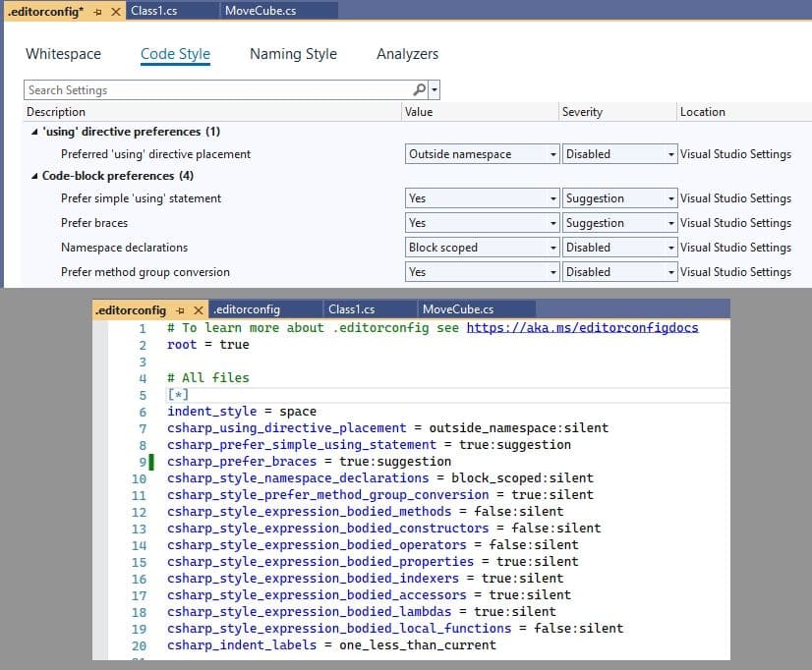812x670 pixels.
Task: Switch to the Analyzers tab
Action: tap(407, 54)
